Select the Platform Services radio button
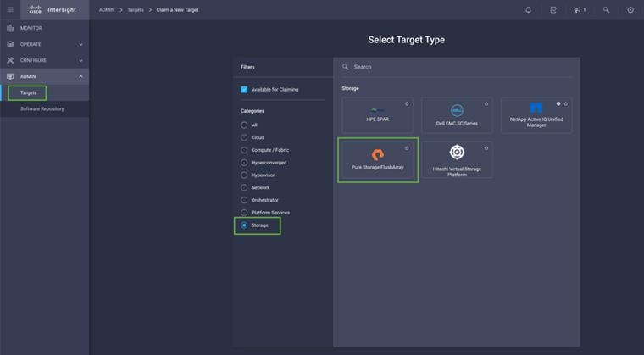This screenshot has width=644, height=355. click(x=244, y=213)
